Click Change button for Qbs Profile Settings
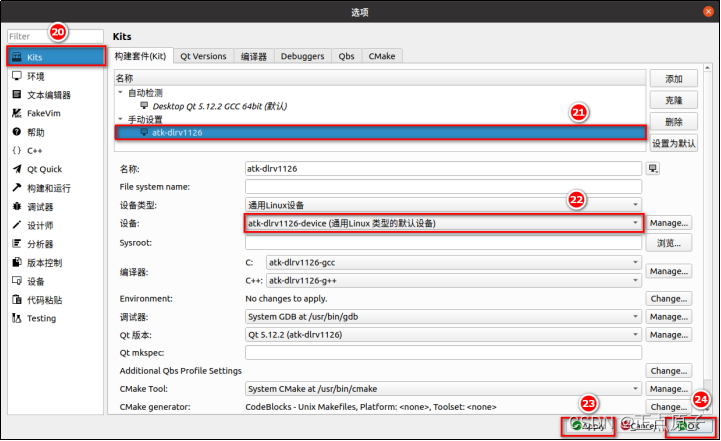The image size is (721, 441). click(669, 371)
